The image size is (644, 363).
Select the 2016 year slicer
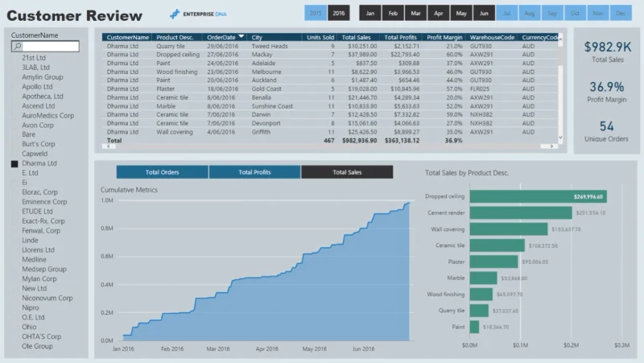338,13
